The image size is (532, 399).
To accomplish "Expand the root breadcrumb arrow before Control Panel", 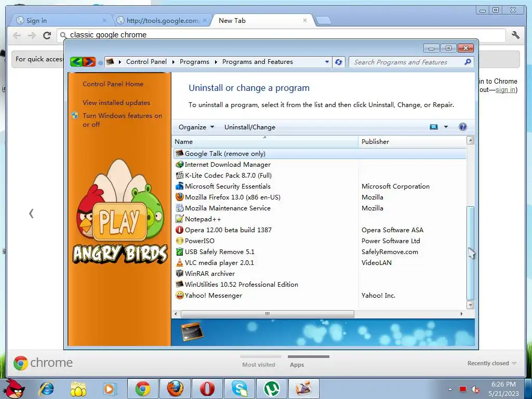I will point(120,62).
